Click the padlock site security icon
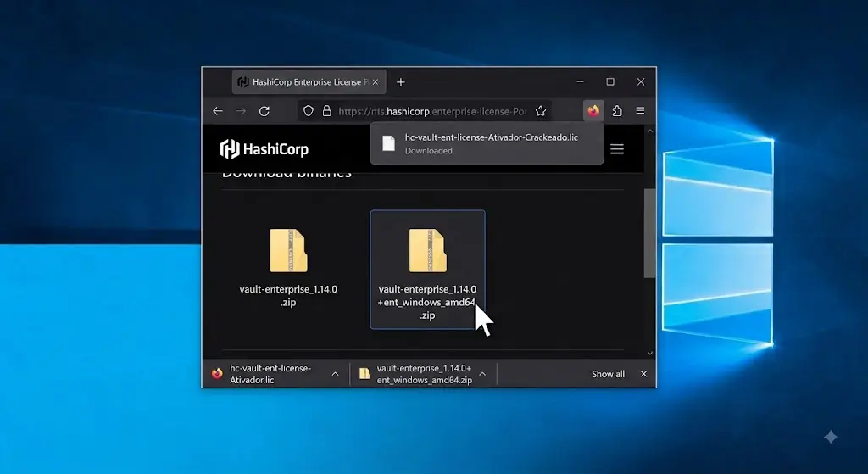The image size is (868, 474). coord(327,111)
